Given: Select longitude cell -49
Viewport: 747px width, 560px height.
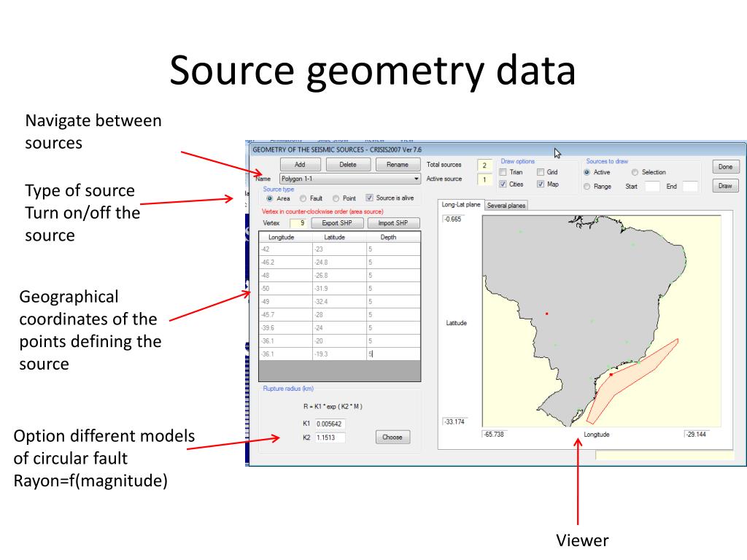Looking at the screenshot, I should tap(286, 301).
